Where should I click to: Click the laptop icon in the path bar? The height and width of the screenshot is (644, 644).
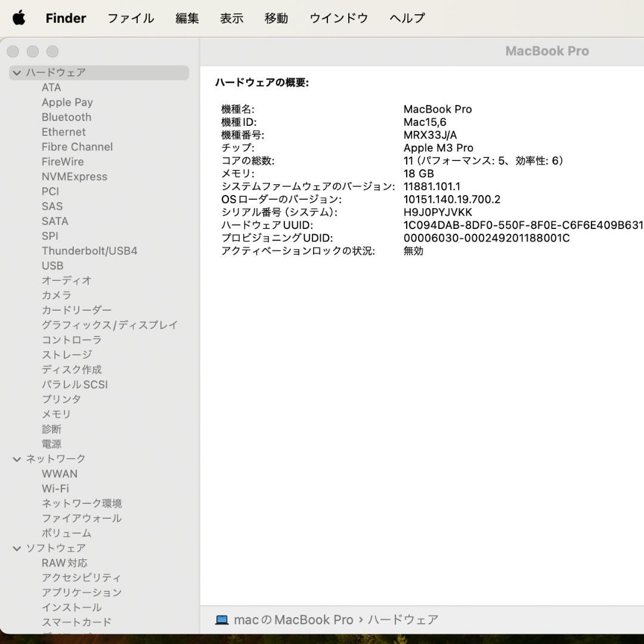point(222,620)
